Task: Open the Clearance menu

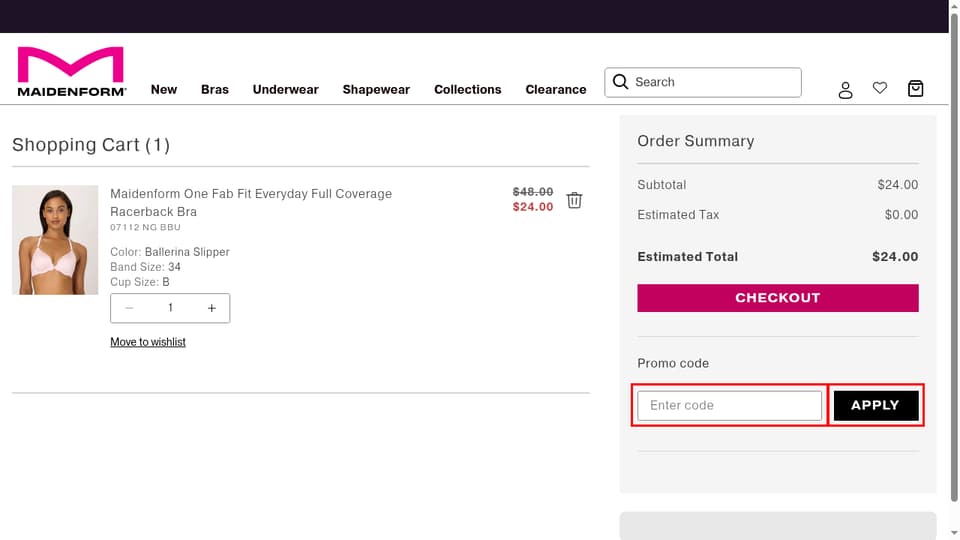Action: (555, 89)
